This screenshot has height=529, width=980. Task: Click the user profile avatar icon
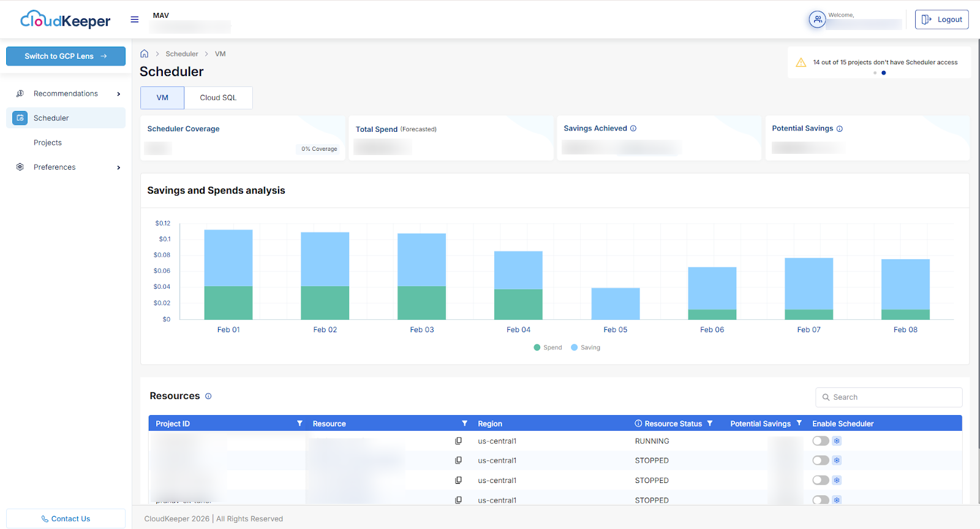pos(817,20)
